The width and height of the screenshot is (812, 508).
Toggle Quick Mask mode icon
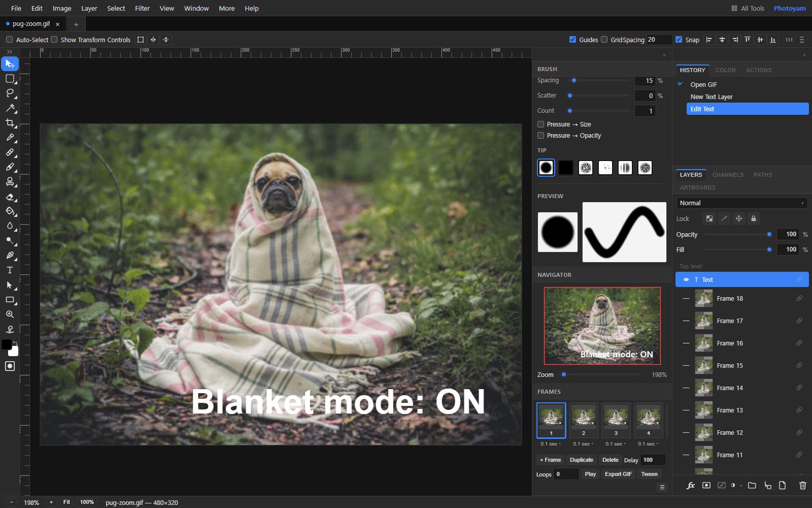point(10,366)
